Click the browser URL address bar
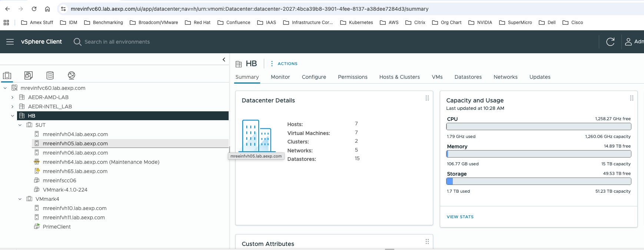The image size is (644, 250). 249,9
